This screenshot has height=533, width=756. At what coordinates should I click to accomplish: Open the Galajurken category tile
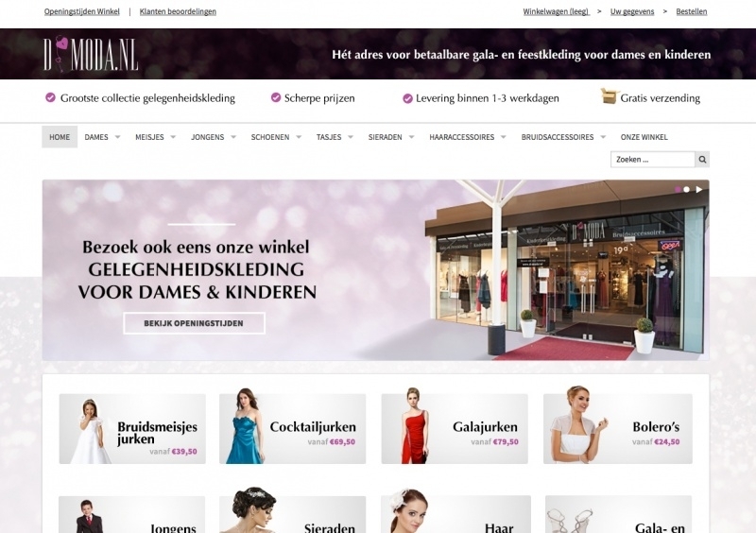455,428
